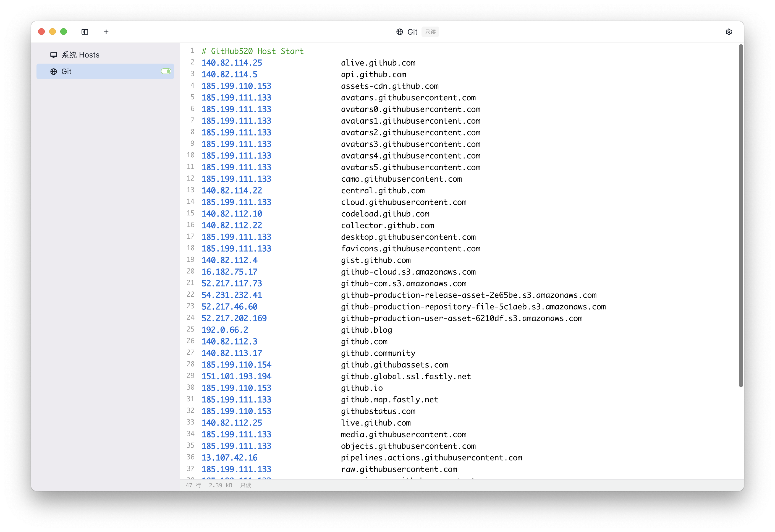The image size is (775, 532).
Task: Click the 只读 label in the status bar
Action: [x=245, y=485]
